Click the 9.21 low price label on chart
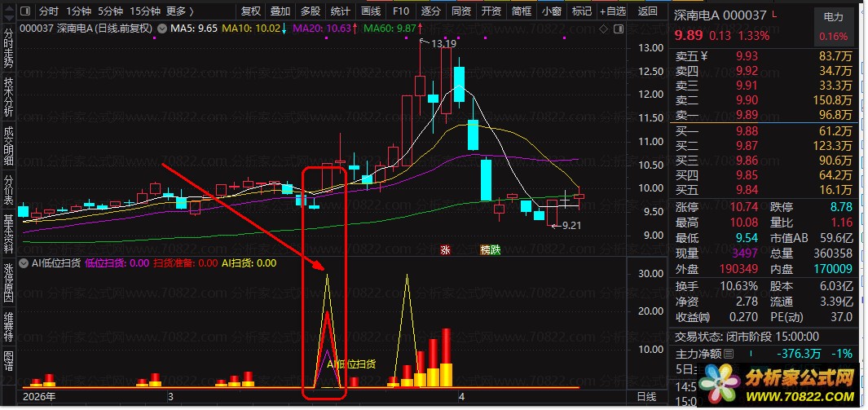The width and height of the screenshot is (868, 410). 571,226
